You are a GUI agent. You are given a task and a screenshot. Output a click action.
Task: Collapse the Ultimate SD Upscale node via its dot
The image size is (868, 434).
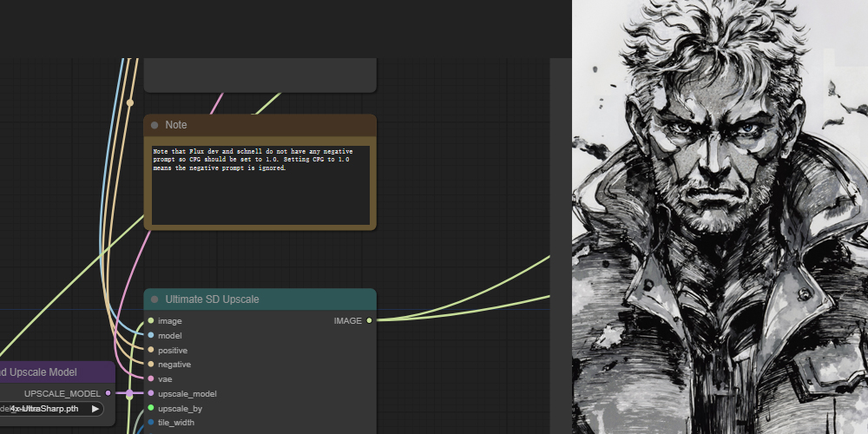[x=155, y=299]
